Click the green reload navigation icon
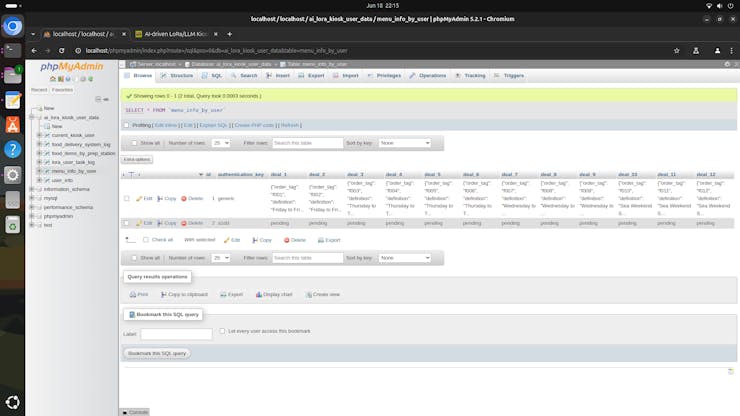740x416 pixels. [x=91, y=79]
